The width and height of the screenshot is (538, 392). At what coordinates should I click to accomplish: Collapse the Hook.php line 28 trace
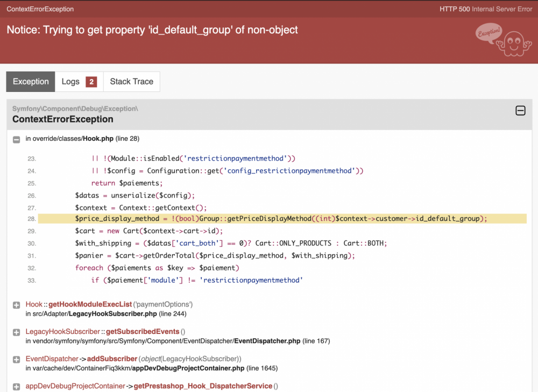pos(16,139)
